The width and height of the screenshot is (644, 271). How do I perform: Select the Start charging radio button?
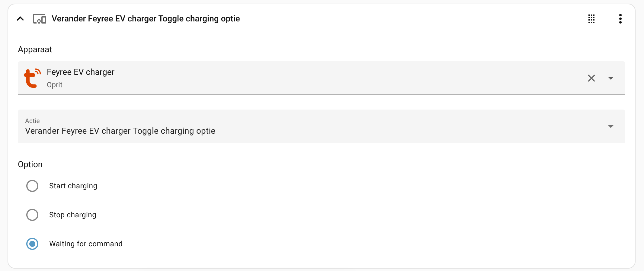pyautogui.click(x=32, y=186)
